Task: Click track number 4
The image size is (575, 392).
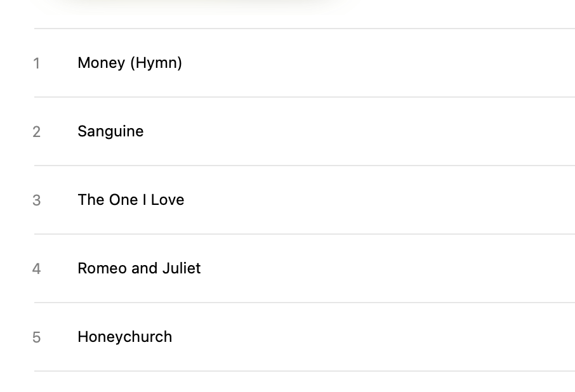Action: pos(37,269)
